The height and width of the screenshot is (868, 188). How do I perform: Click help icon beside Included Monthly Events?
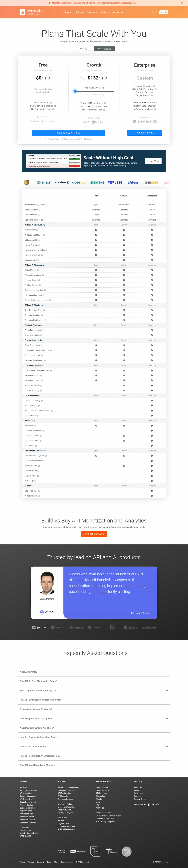(x=47, y=205)
